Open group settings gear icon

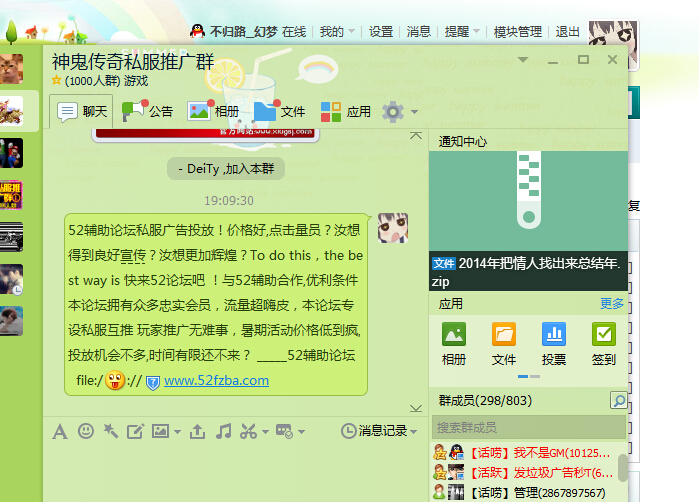point(393,111)
